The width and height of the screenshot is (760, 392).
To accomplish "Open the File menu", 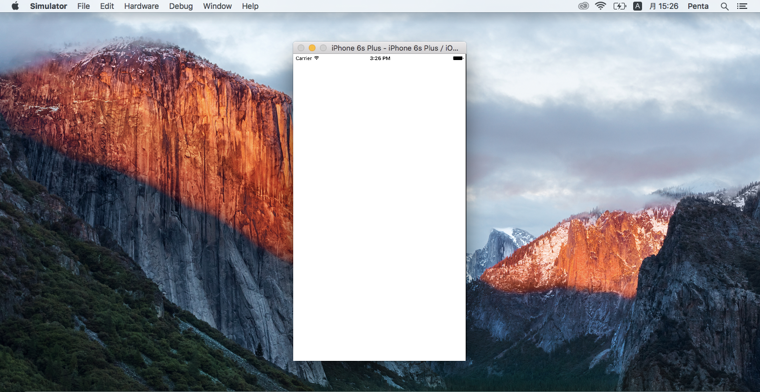I will [83, 6].
